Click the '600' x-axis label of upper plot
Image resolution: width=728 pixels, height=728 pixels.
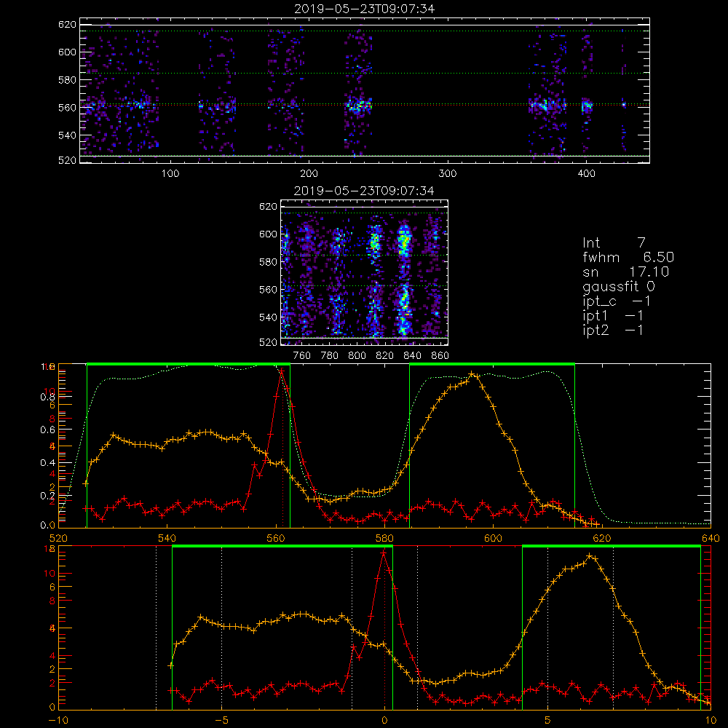coord(493,538)
